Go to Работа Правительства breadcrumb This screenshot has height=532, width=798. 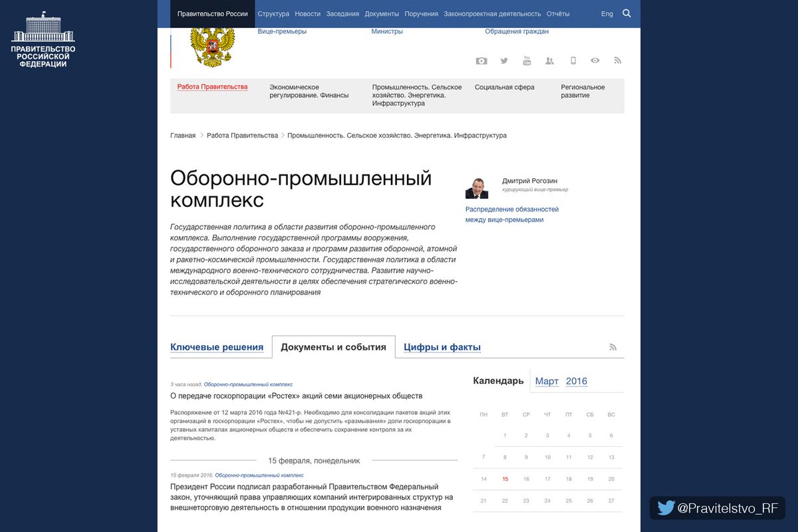click(x=242, y=135)
